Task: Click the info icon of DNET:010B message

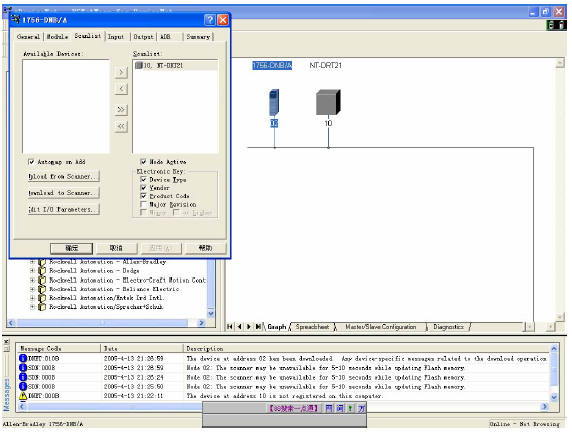Action: click(23, 358)
